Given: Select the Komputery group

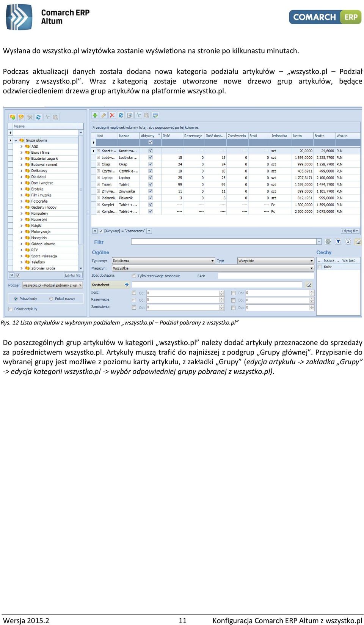Looking at the screenshot, I should [39, 214].
